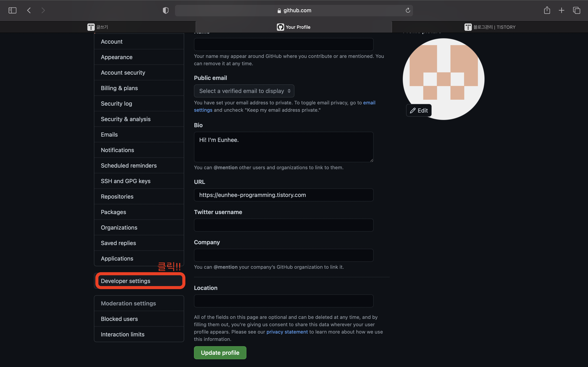Open the Share icon in toolbar
The image size is (588, 367).
[x=547, y=10]
